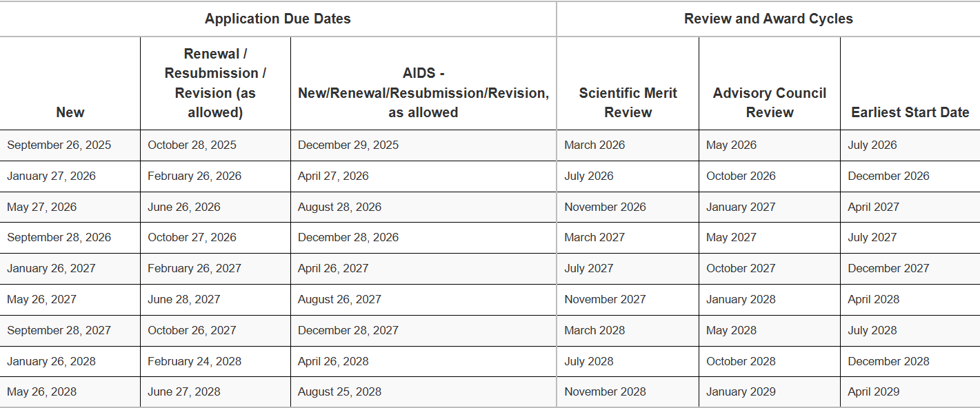Click the February 26, 2027 renewal date
This screenshot has width=980, height=408.
click(x=194, y=269)
